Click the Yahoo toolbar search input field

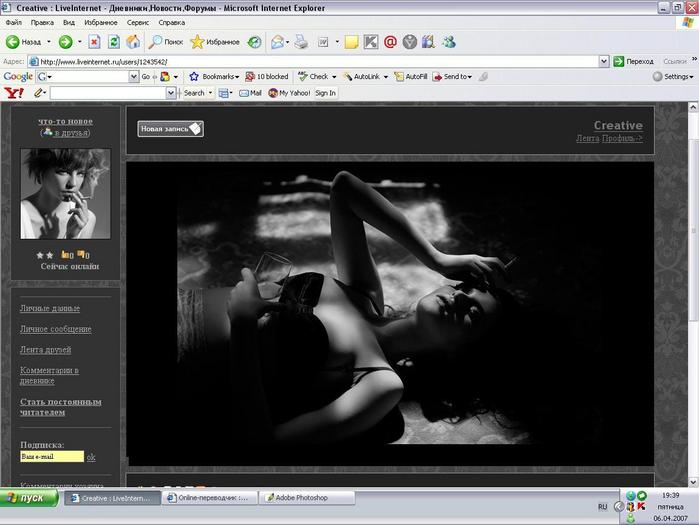tap(108, 93)
